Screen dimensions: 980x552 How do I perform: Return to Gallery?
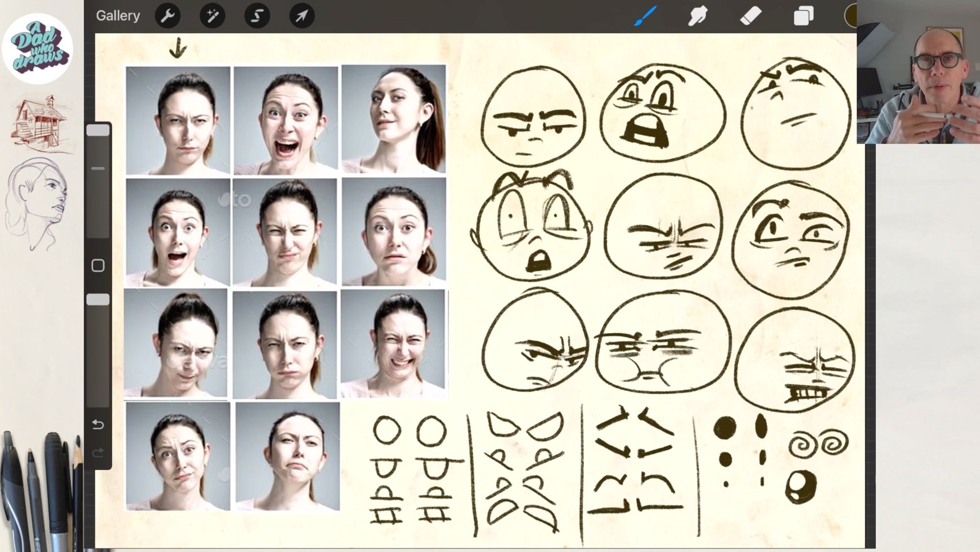click(118, 16)
